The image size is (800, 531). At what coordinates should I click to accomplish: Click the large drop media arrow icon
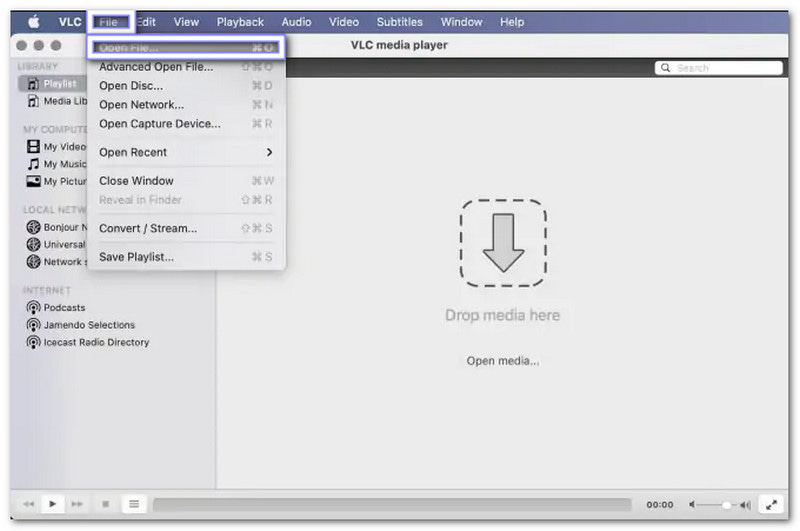tap(503, 242)
